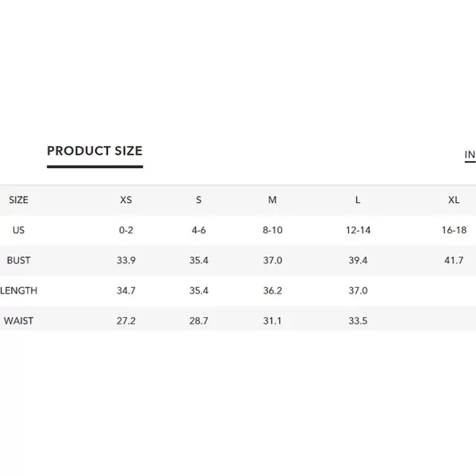Click the M size column header
Screen dimensions: 476x476
pos(272,200)
